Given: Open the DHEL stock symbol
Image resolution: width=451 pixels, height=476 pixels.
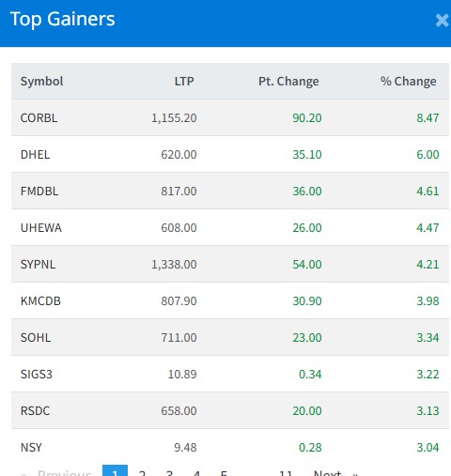Looking at the screenshot, I should tap(35, 155).
